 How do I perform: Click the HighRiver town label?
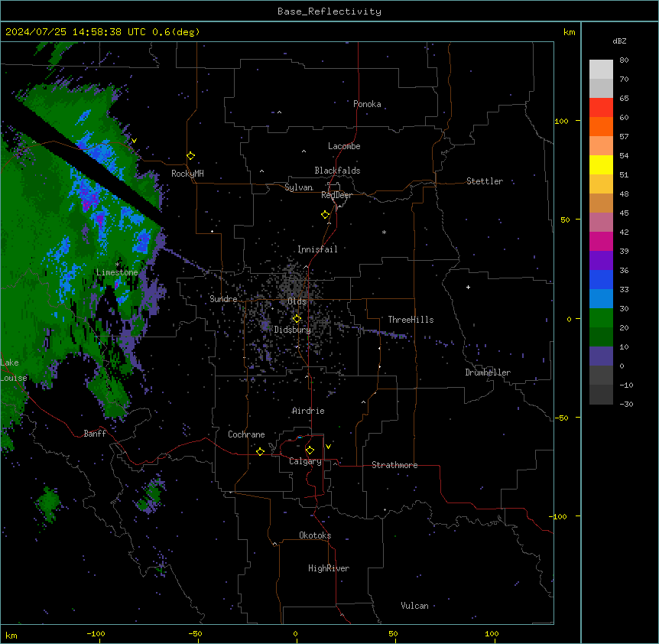(x=329, y=568)
